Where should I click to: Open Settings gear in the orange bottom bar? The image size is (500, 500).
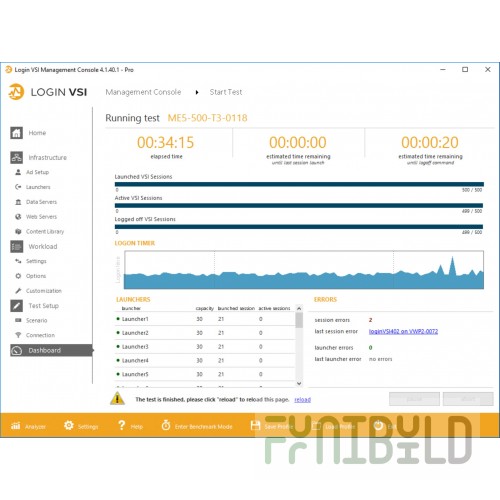tap(69, 425)
